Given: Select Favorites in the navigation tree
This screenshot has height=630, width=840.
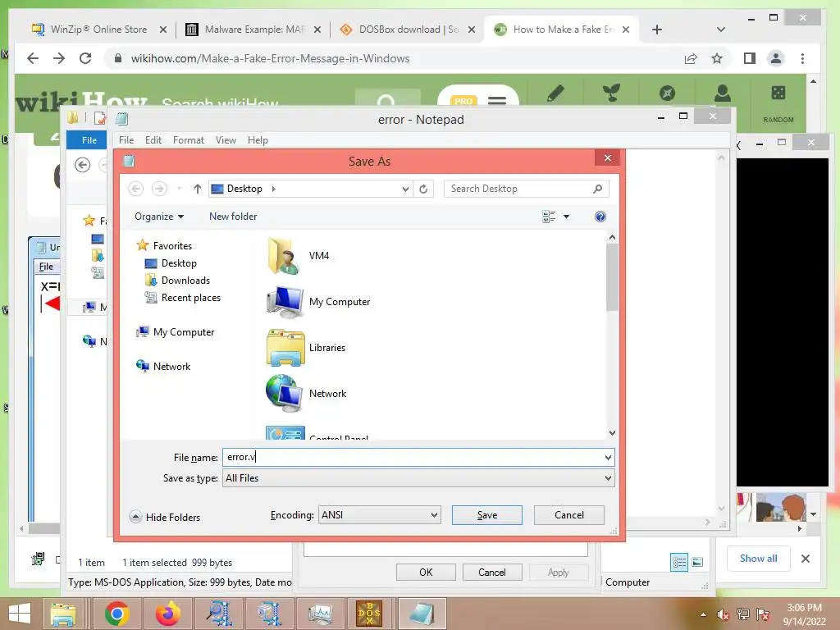Looking at the screenshot, I should pyautogui.click(x=163, y=245).
